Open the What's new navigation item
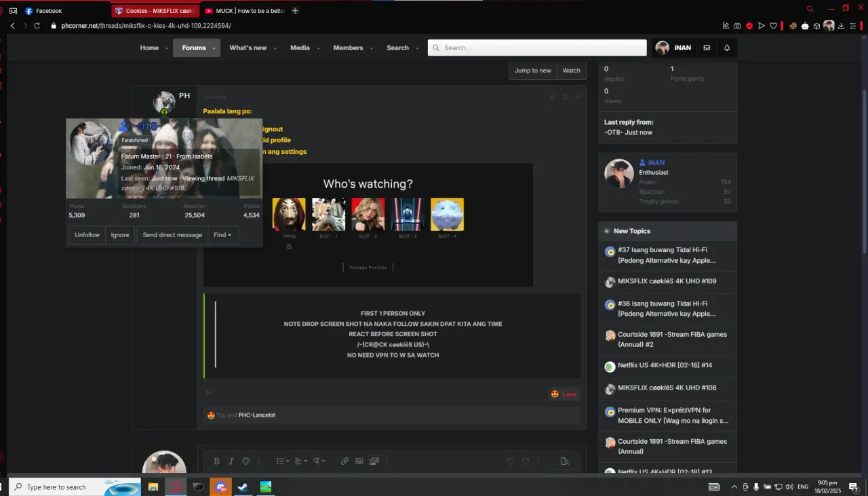 click(x=248, y=48)
